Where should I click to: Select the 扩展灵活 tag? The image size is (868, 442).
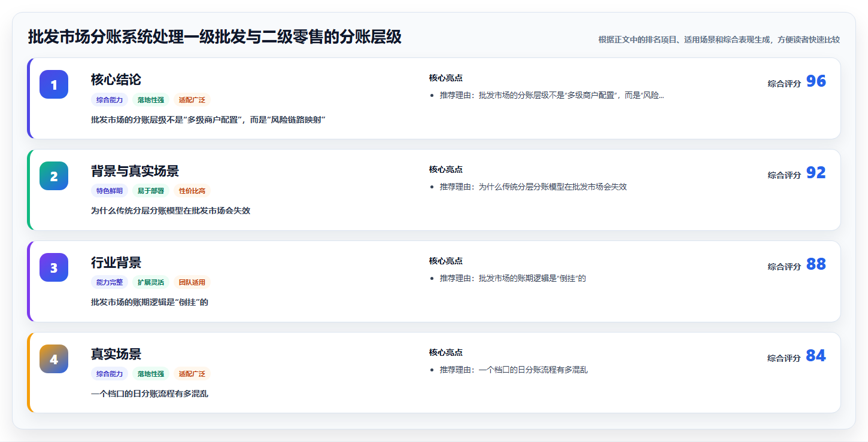click(x=151, y=282)
